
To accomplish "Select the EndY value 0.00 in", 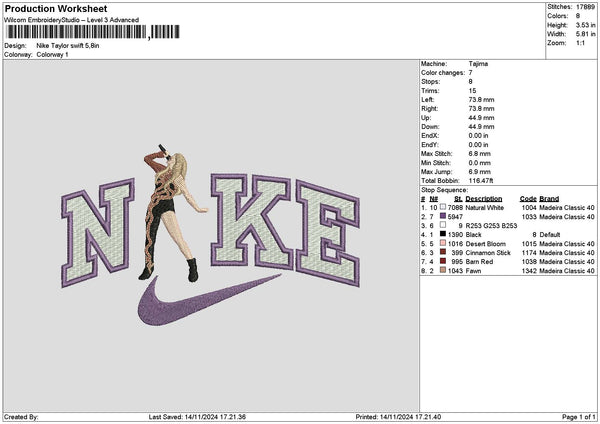I will pyautogui.click(x=478, y=145).
